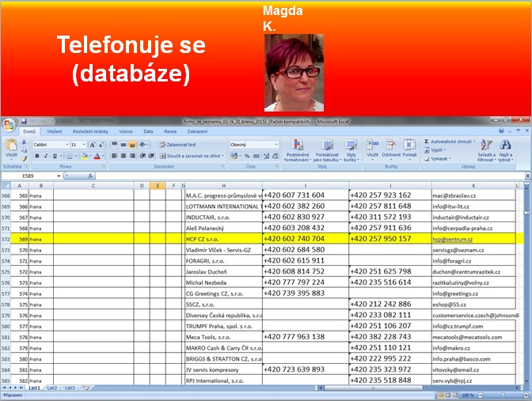Open Podmíněné formátování
532x401 pixels.
pos(297,151)
